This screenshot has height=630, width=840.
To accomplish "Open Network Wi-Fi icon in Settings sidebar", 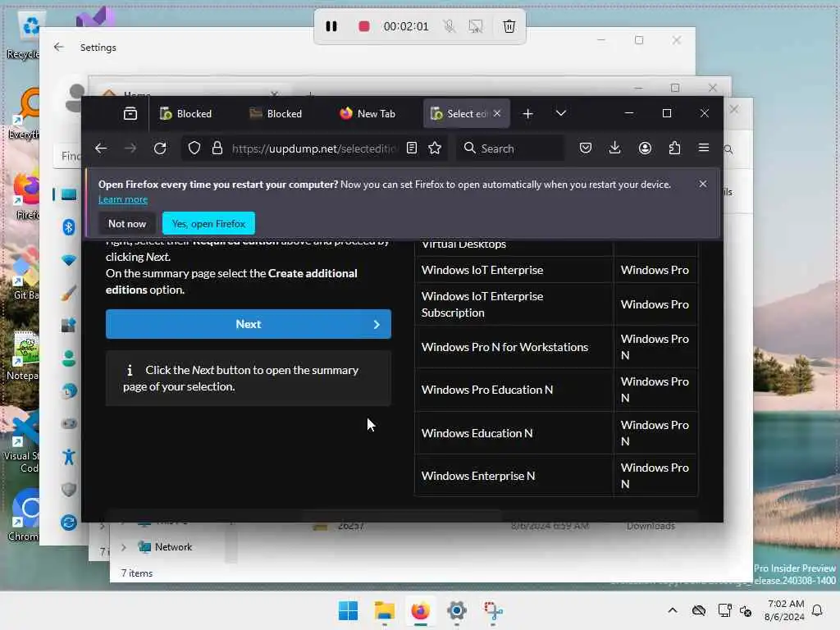I will pyautogui.click(x=69, y=260).
